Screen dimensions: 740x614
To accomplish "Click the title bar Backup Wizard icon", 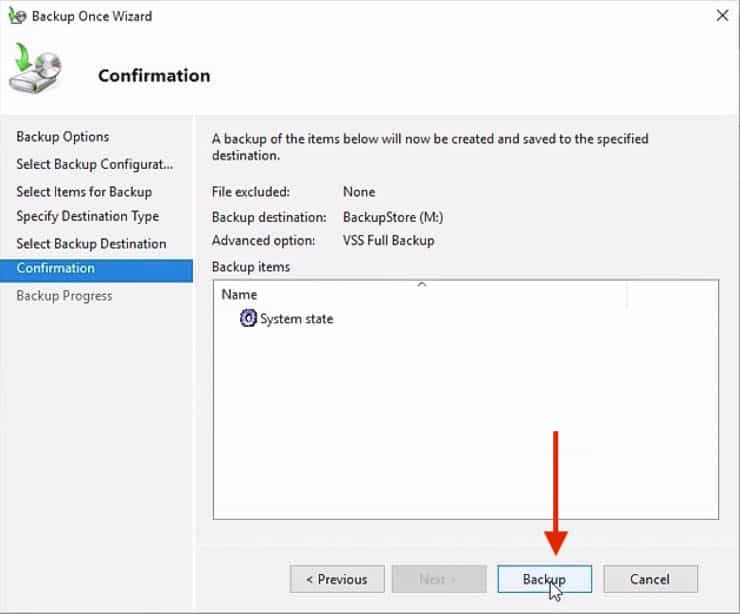I will click(17, 16).
